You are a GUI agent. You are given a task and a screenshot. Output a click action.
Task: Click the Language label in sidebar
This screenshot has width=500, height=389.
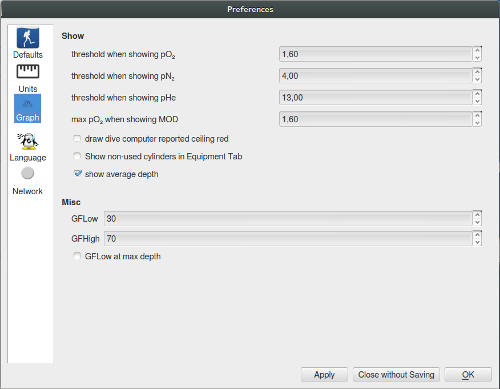pyautogui.click(x=28, y=158)
